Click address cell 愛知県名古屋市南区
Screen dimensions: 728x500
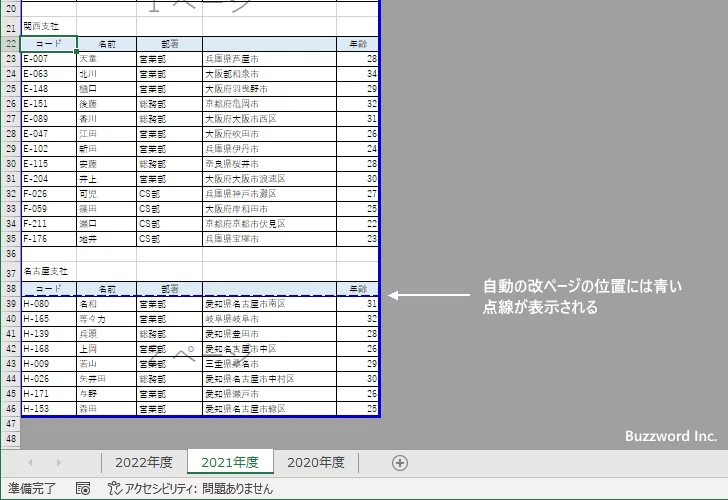(x=269, y=304)
